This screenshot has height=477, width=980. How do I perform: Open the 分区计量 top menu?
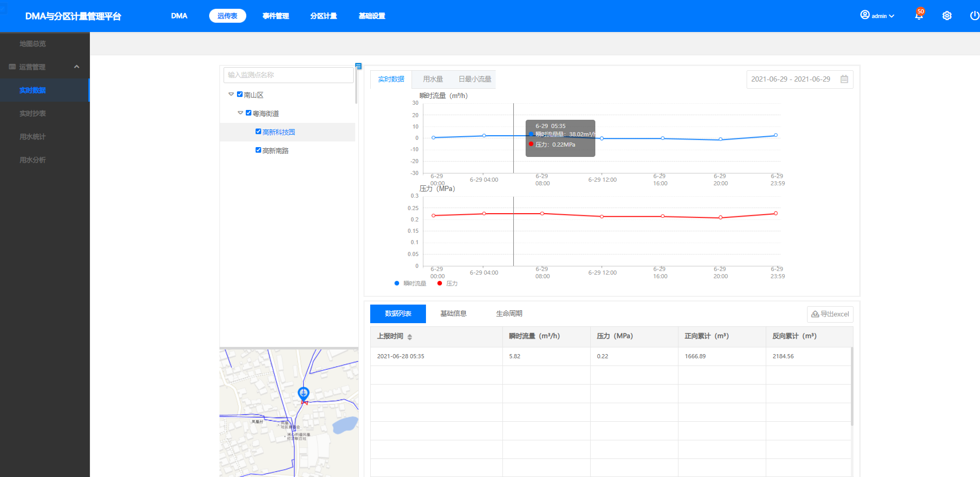pyautogui.click(x=323, y=16)
